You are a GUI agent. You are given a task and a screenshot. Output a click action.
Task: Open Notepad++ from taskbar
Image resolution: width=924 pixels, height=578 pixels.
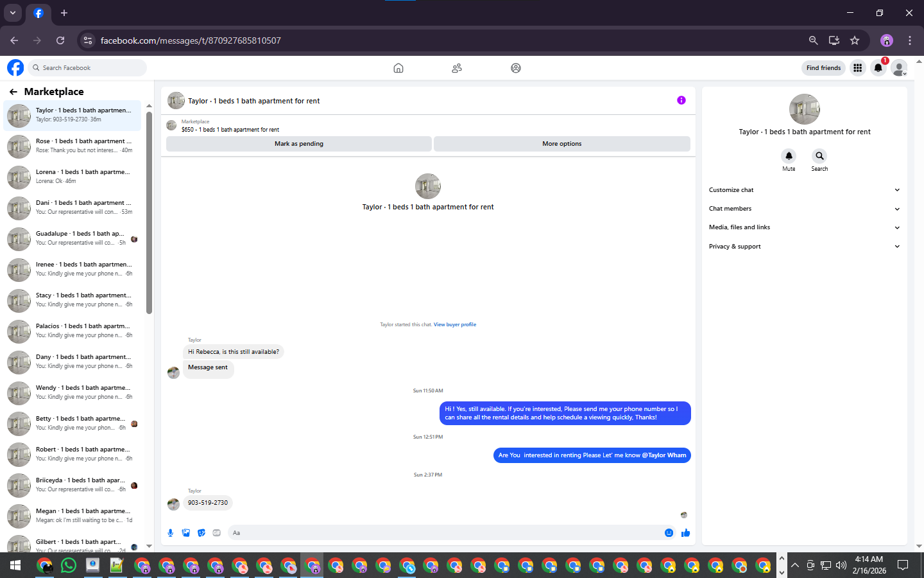(x=117, y=566)
